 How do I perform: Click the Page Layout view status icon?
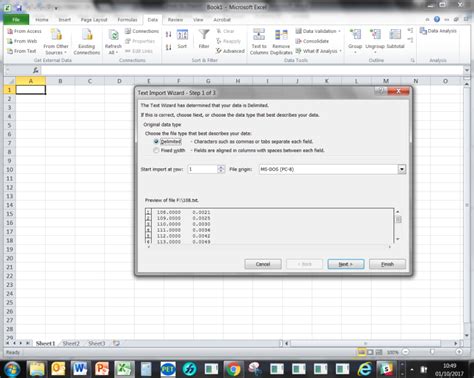tap(370, 352)
